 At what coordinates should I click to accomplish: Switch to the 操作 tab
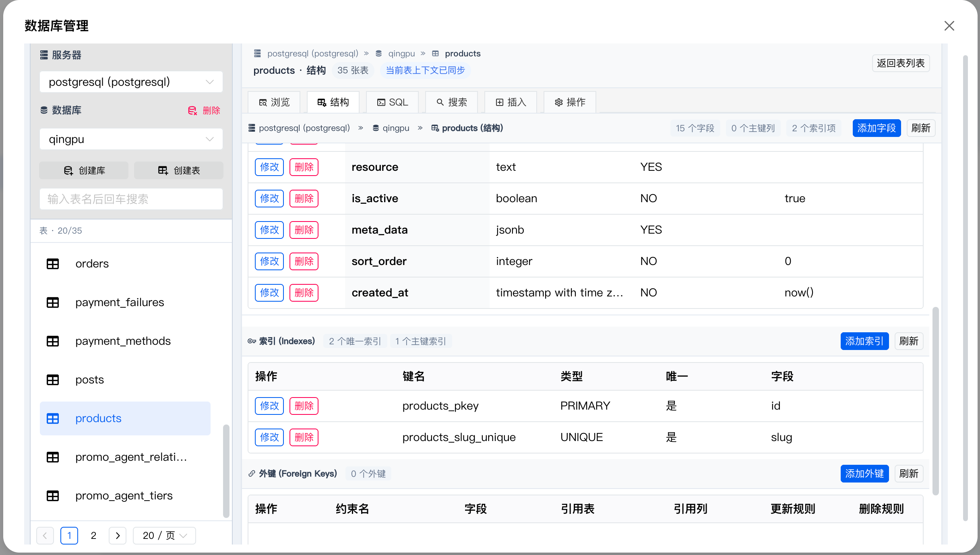pyautogui.click(x=570, y=102)
